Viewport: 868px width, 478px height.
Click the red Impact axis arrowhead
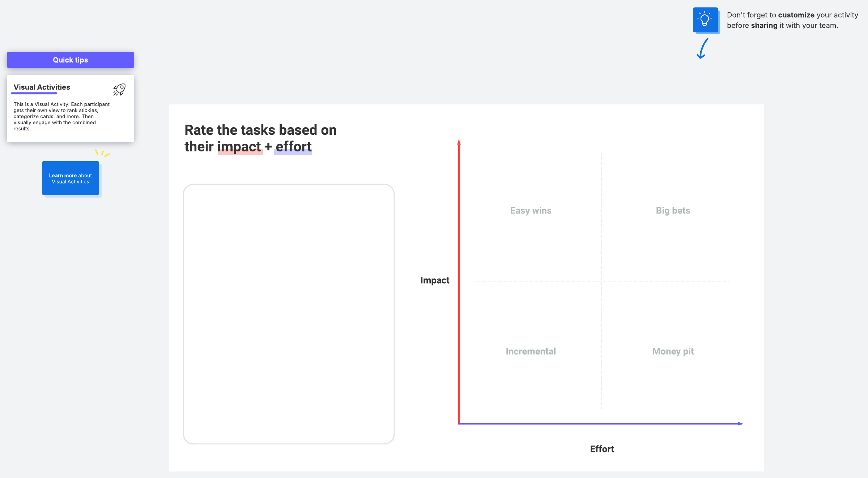[x=459, y=142]
